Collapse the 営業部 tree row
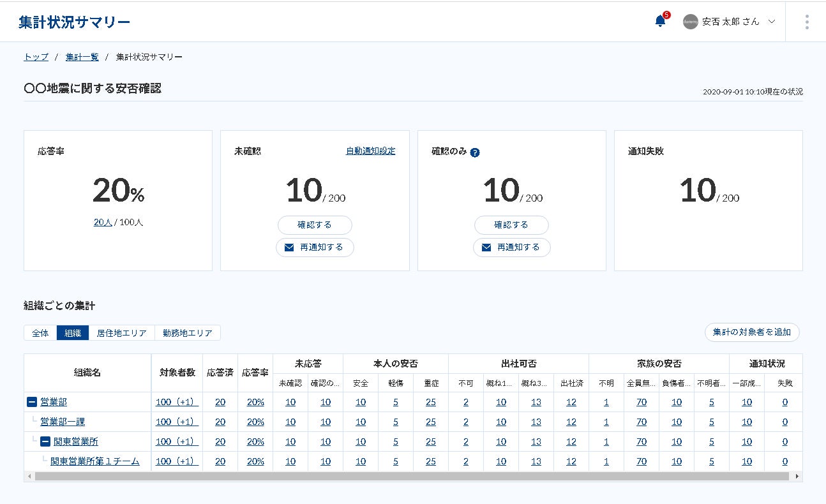The height and width of the screenshot is (504, 826). tap(32, 402)
